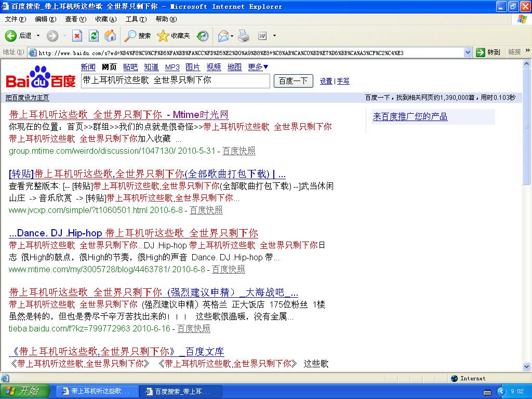Click the vertical scrollbar thumb
Viewport: 532px width, 399px height.
(x=527, y=126)
